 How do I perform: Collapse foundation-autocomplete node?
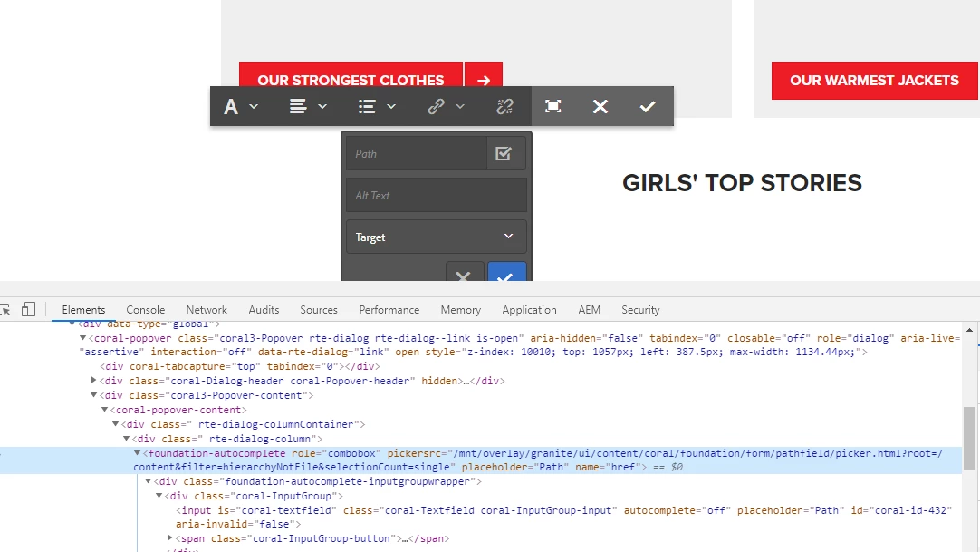[x=137, y=453]
